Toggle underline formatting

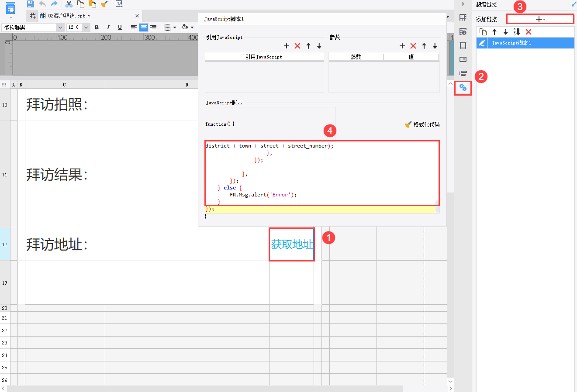click(120, 28)
